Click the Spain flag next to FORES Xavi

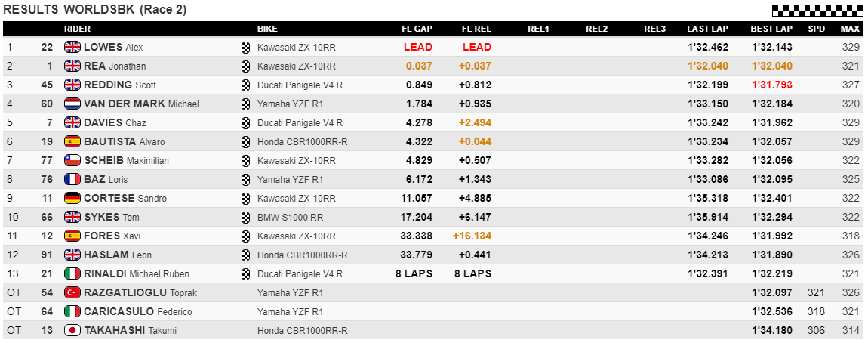[72, 236]
